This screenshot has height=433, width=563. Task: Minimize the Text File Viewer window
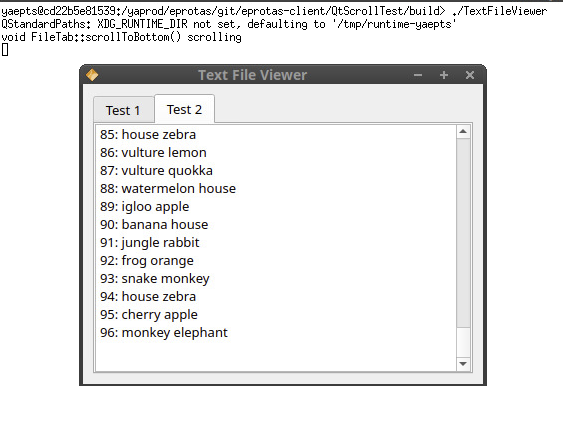418,75
